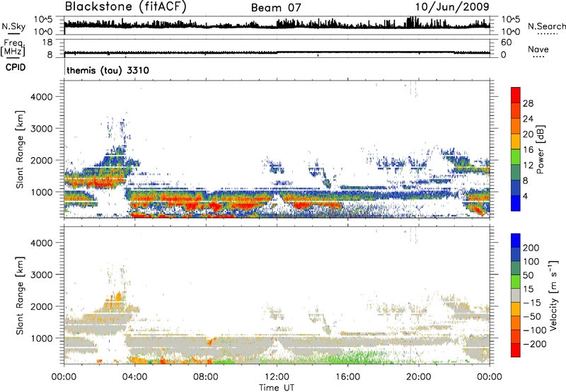Click the 'Beam 07' label
This screenshot has width=566, height=392.
pos(276,8)
